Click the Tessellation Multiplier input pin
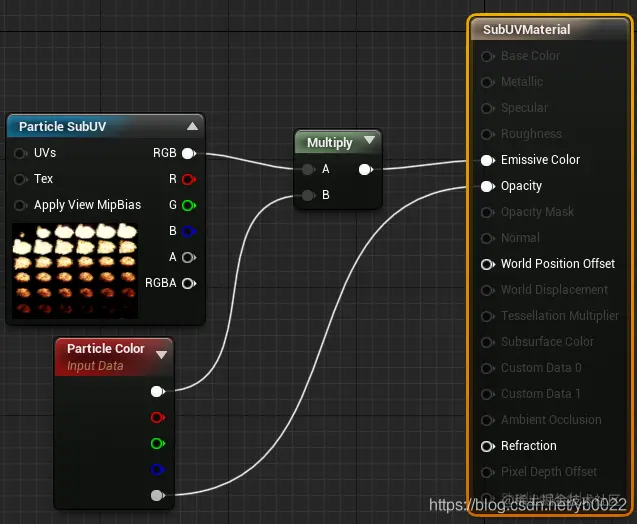This screenshot has width=637, height=524. pyautogui.click(x=488, y=316)
